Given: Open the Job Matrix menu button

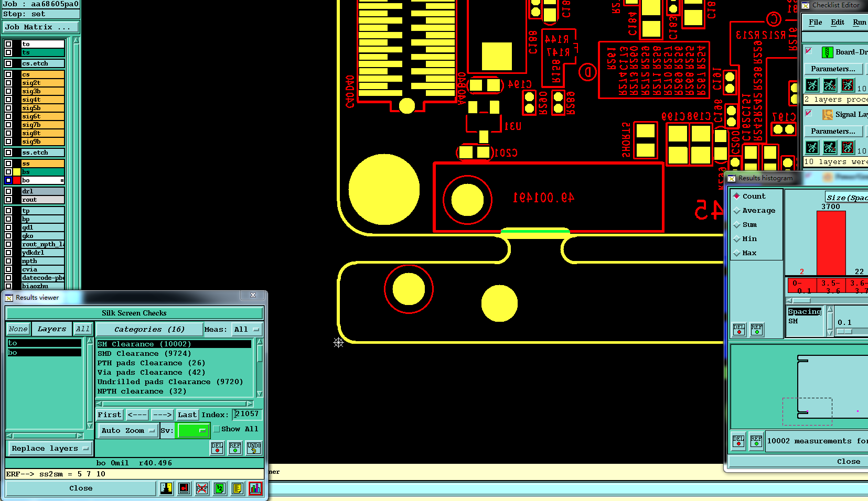Looking at the screenshot, I should point(41,27).
